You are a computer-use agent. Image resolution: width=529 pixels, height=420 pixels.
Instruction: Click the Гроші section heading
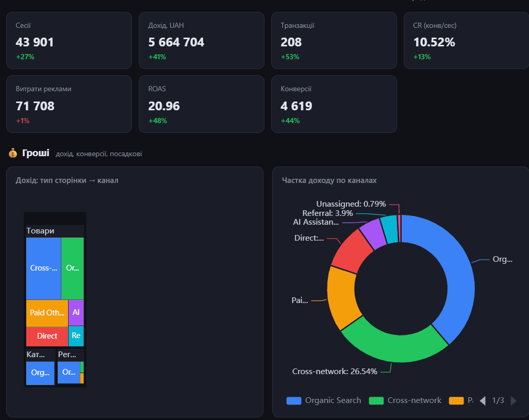[x=36, y=153]
